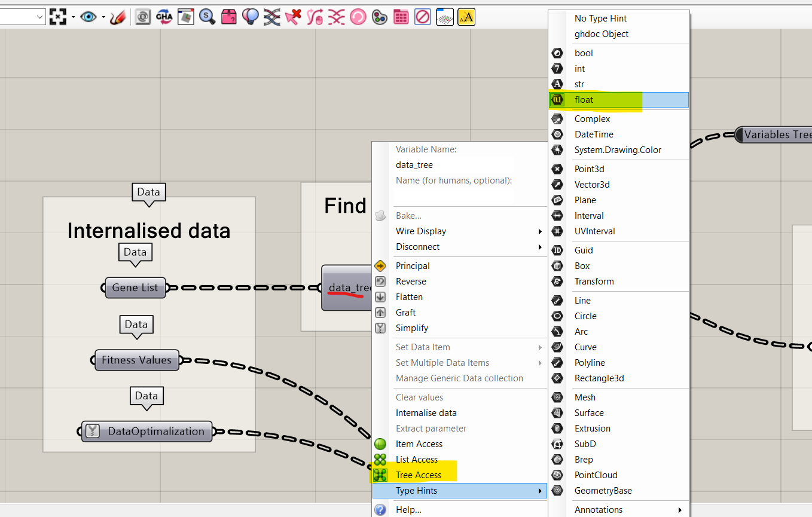Select List Access mode
Screen dimensions: 812x517
[416, 460]
